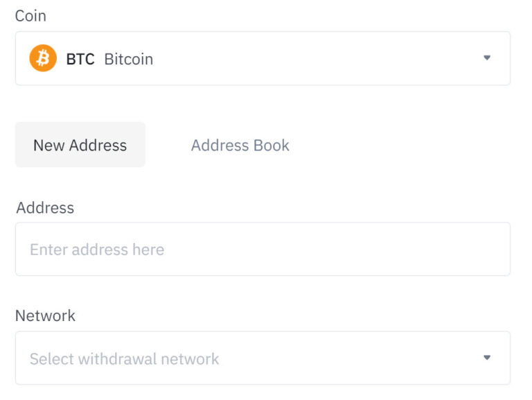Click the Enter address here placeholder text
The height and width of the screenshot is (400, 532).
(x=97, y=250)
